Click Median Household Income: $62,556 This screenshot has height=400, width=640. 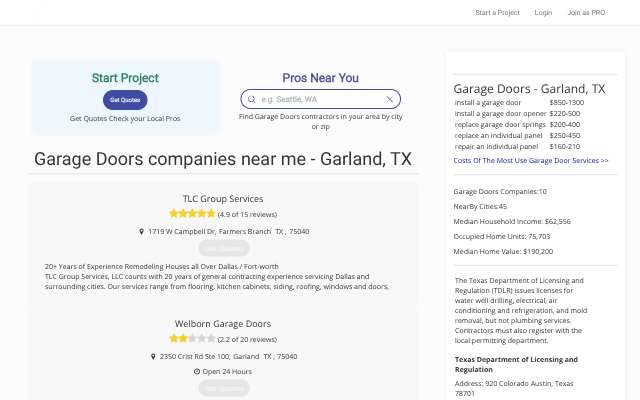tap(512, 222)
